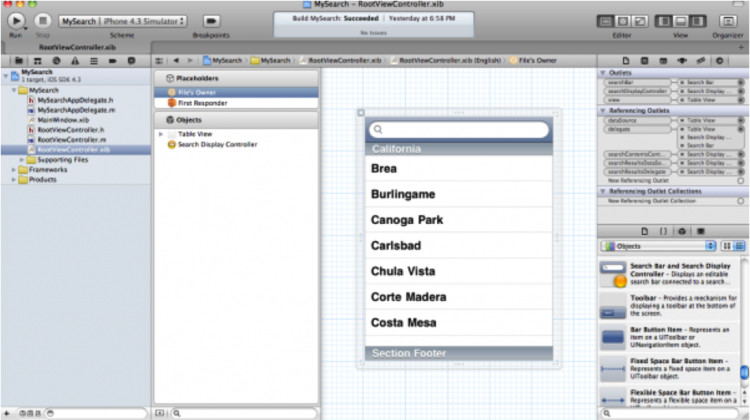This screenshot has width=750, height=420.
Task: Collapse the Outlets section
Action: [x=603, y=73]
